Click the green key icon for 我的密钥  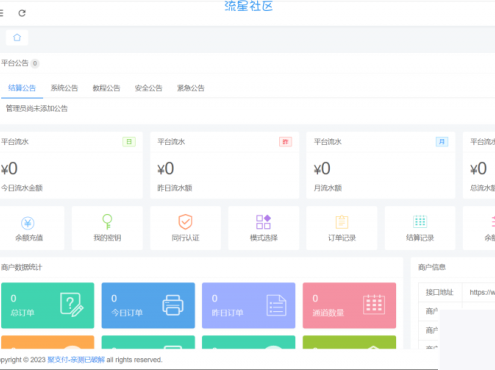[107, 222]
